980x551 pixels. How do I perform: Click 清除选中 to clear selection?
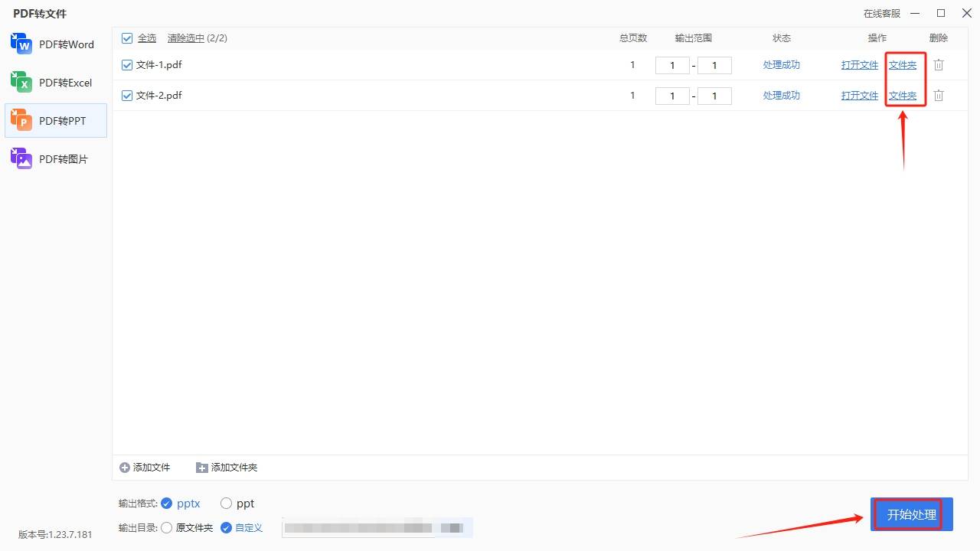click(x=186, y=37)
